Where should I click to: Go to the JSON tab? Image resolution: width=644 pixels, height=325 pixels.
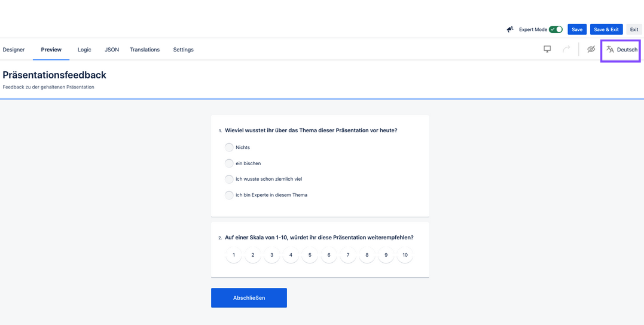(112, 50)
